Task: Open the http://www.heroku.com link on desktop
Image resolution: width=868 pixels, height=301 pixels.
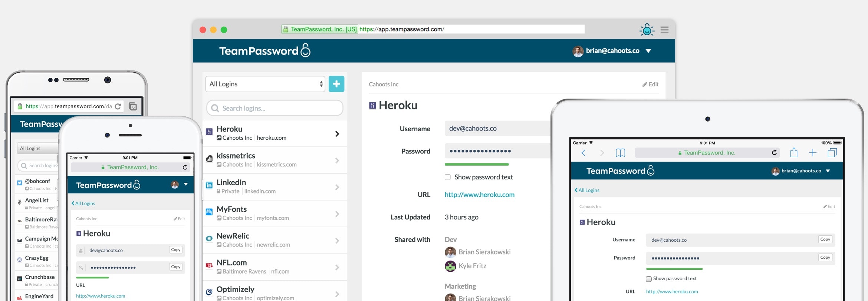Action: [x=479, y=195]
